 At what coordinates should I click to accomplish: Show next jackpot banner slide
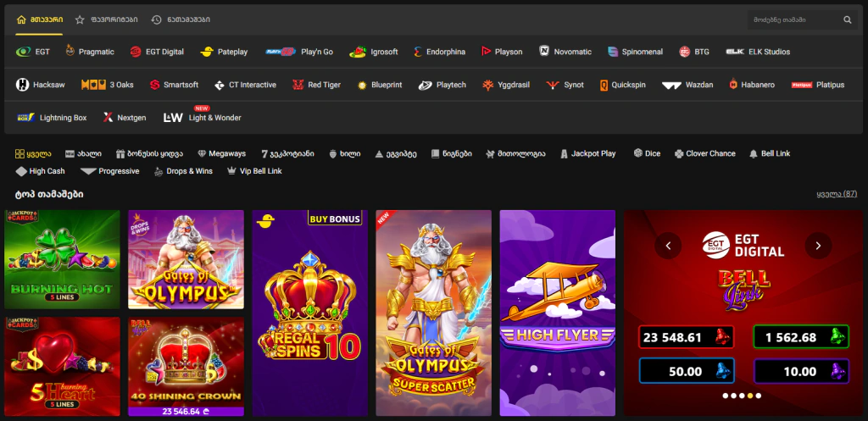pyautogui.click(x=818, y=246)
